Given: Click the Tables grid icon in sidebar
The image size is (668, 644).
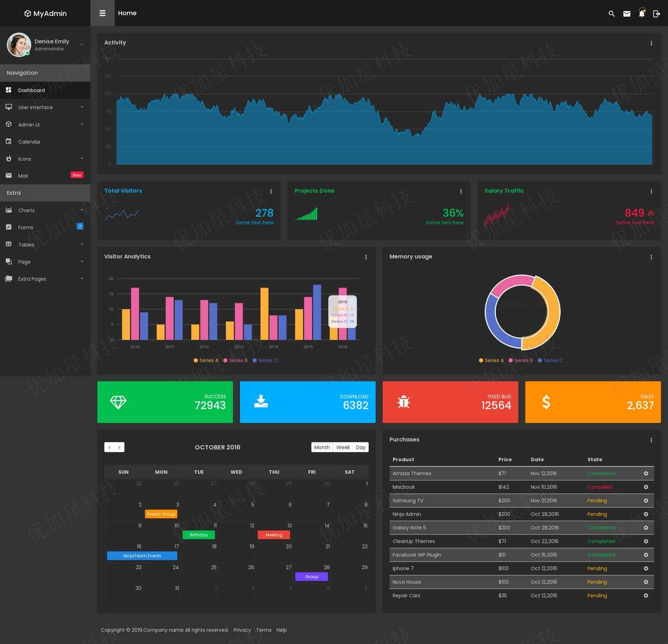Looking at the screenshot, I should (x=8, y=244).
